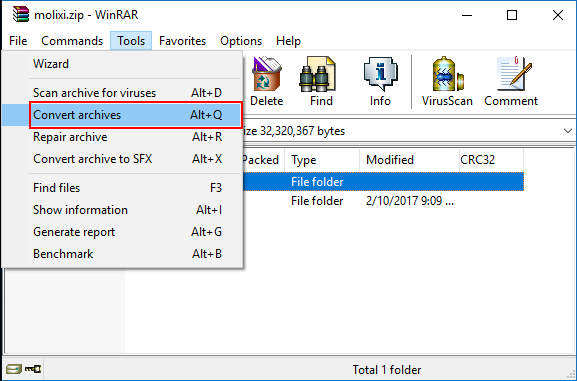This screenshot has height=381, width=577.
Task: Select Benchmark menu entry
Action: [x=122, y=254]
